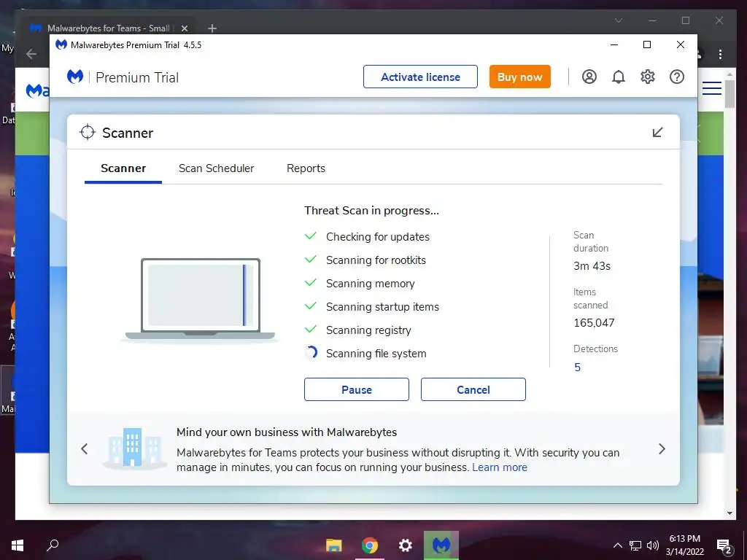Screen dimensions: 747x560
Task: Open the Windows Start menu
Action: pyautogui.click(x=18, y=545)
